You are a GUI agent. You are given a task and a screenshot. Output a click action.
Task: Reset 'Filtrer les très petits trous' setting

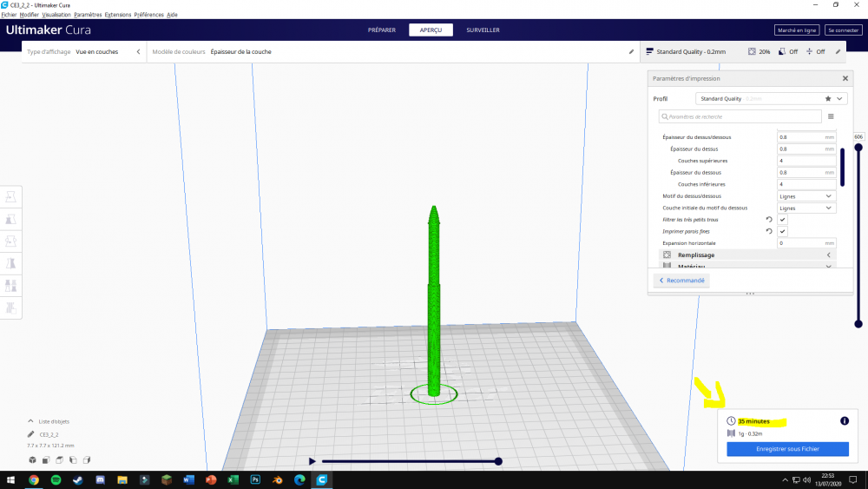point(769,219)
